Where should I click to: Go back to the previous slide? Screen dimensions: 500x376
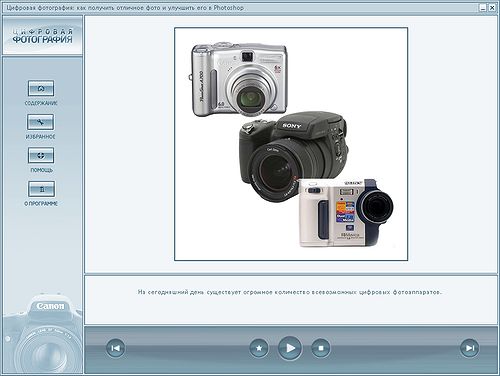(115, 348)
